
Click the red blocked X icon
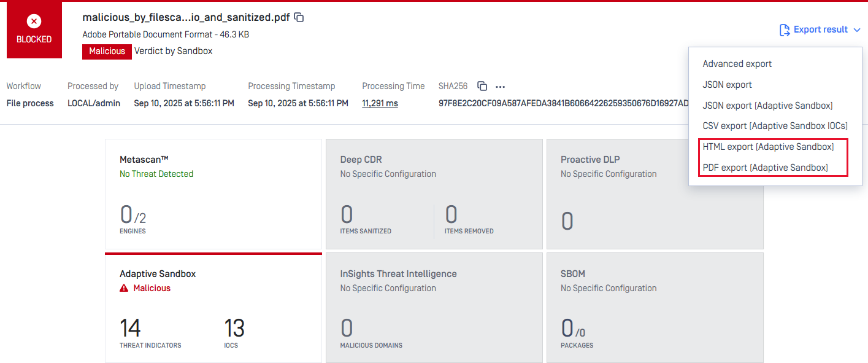coord(34,21)
